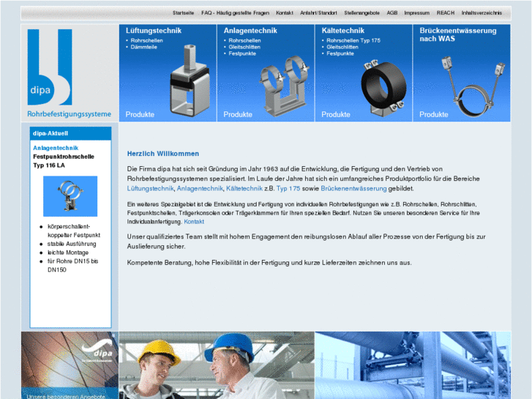The width and height of the screenshot is (532, 399).
Task: Follow the inline Kältetechnik text link
Action: (244, 188)
